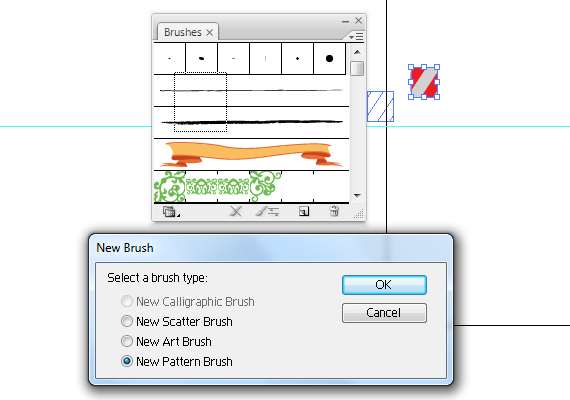Click the scroll up arrow in Brushes
This screenshot has height=400, width=570.
357,52
